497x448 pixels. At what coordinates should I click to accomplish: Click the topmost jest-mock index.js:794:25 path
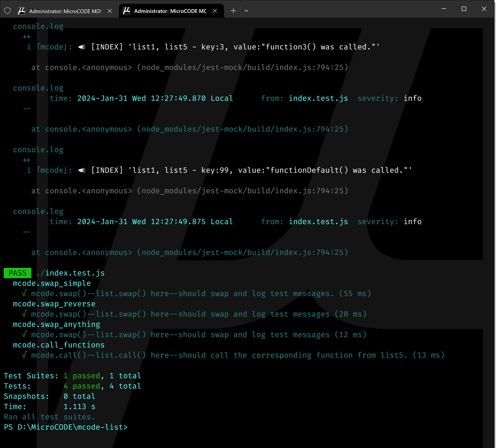(x=242, y=67)
